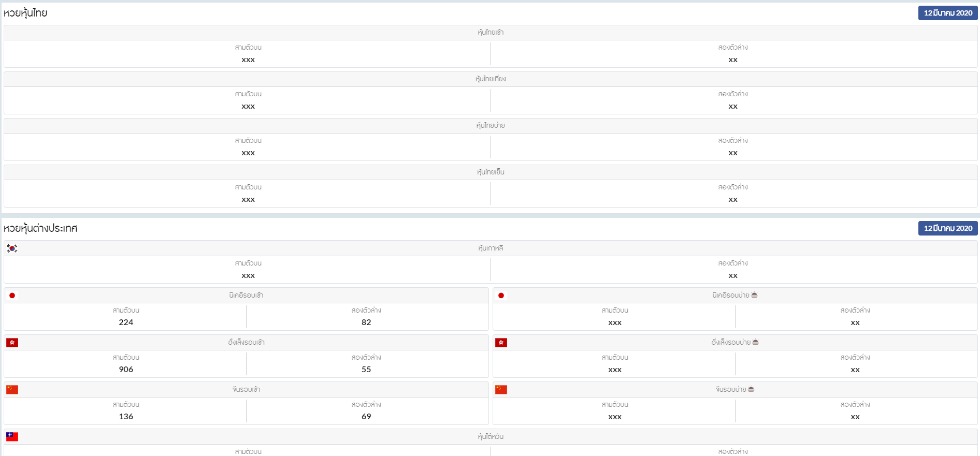Click the หวยหุ้นต่างประเทศ section heading

coord(40,228)
